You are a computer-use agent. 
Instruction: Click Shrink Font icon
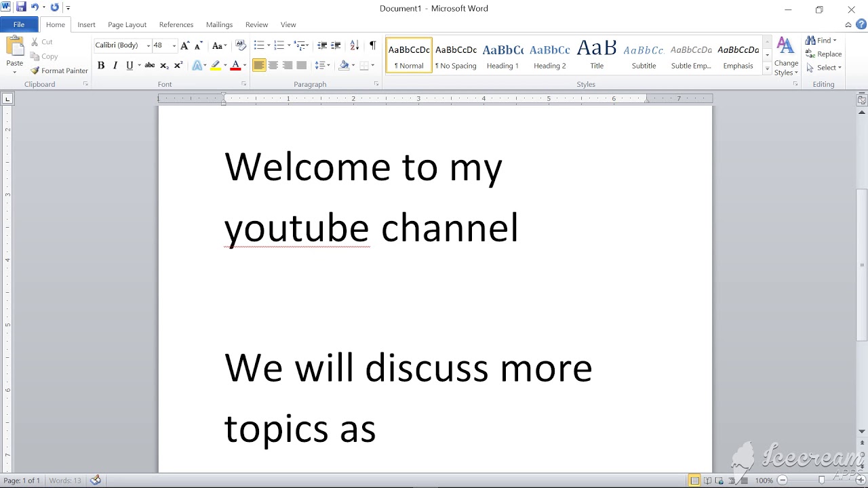click(x=198, y=45)
